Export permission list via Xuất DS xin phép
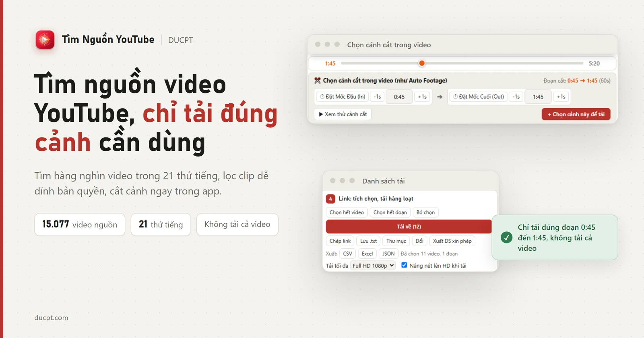 tap(452, 241)
